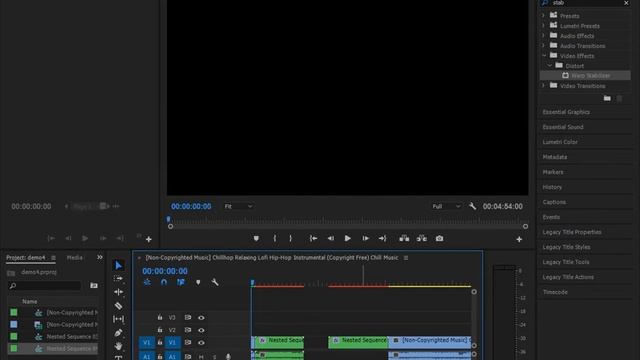The image size is (640, 360).
Task: Click timeline nest sequence toggle icon
Action: tap(147, 282)
